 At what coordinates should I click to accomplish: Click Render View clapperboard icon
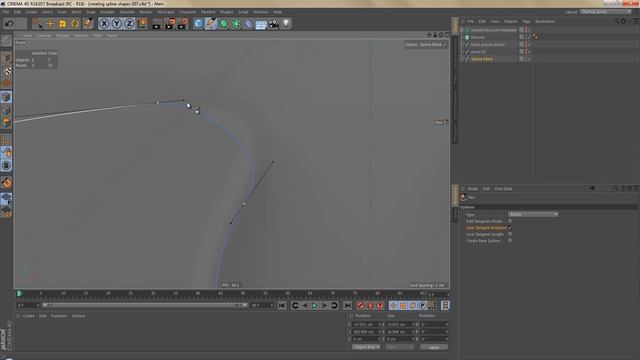click(157, 24)
